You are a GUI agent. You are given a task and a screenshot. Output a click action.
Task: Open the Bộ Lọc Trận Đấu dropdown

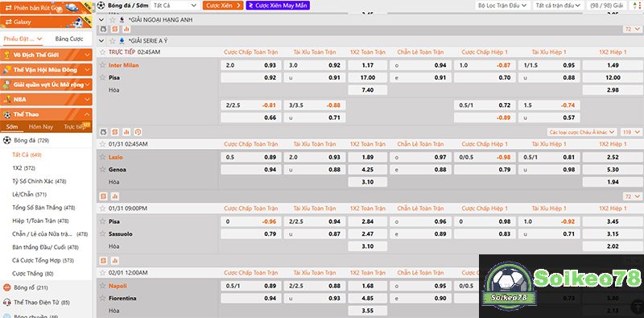502,6
